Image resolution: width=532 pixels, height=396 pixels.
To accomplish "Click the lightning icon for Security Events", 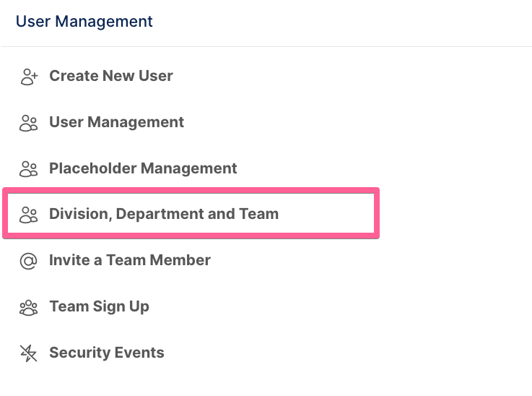I will (x=28, y=353).
